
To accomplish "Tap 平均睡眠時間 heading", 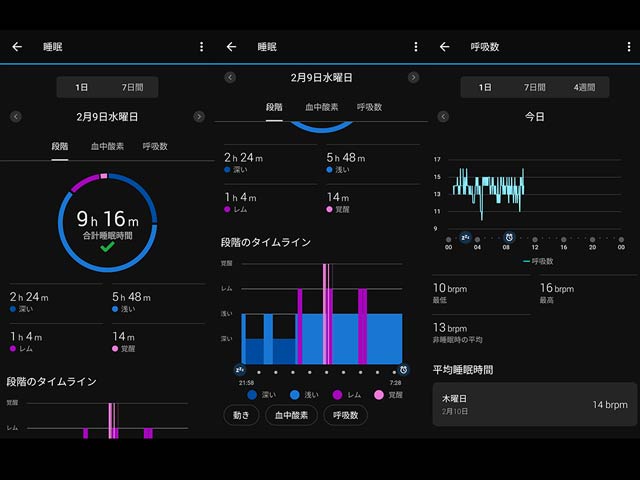I will pyautogui.click(x=463, y=370).
